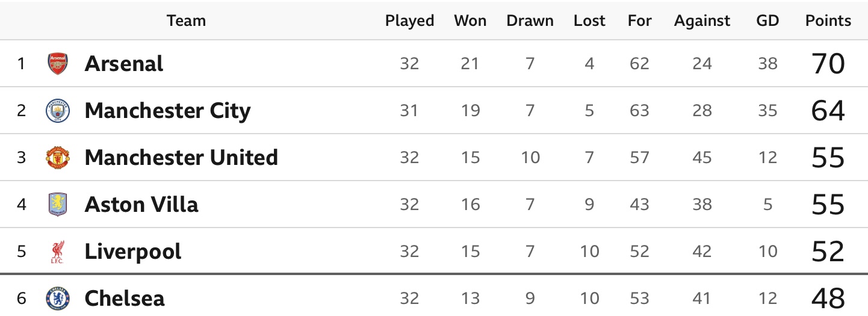Click the Won column header
The image size is (868, 316).
point(470,20)
